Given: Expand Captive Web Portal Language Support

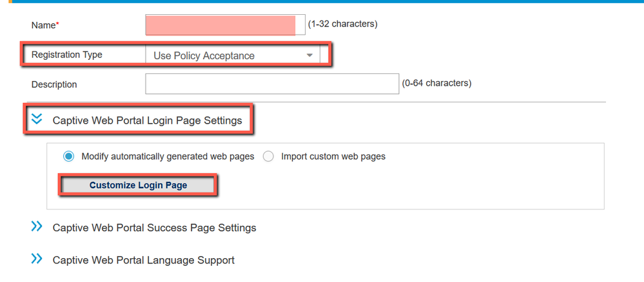Looking at the screenshot, I should point(143,260).
